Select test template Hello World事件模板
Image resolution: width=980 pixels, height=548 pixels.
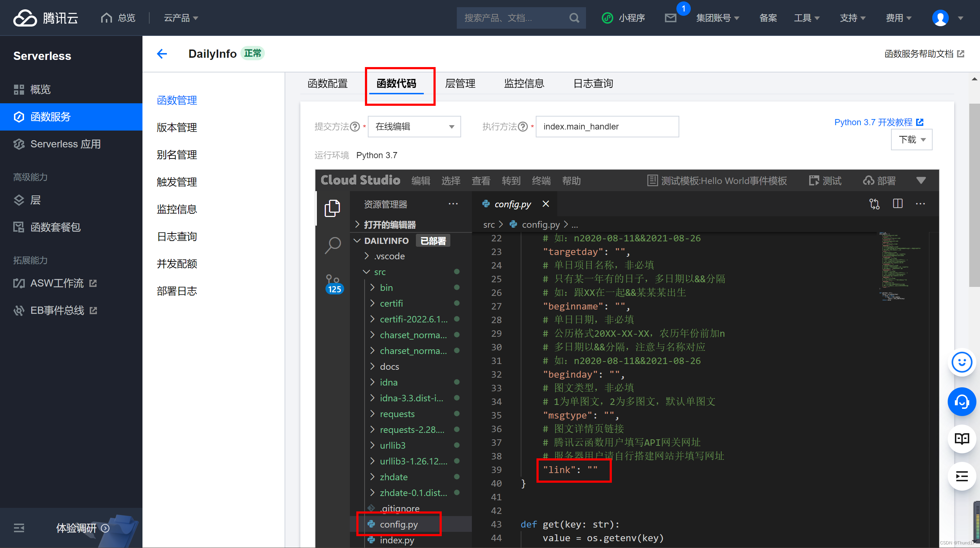click(717, 180)
